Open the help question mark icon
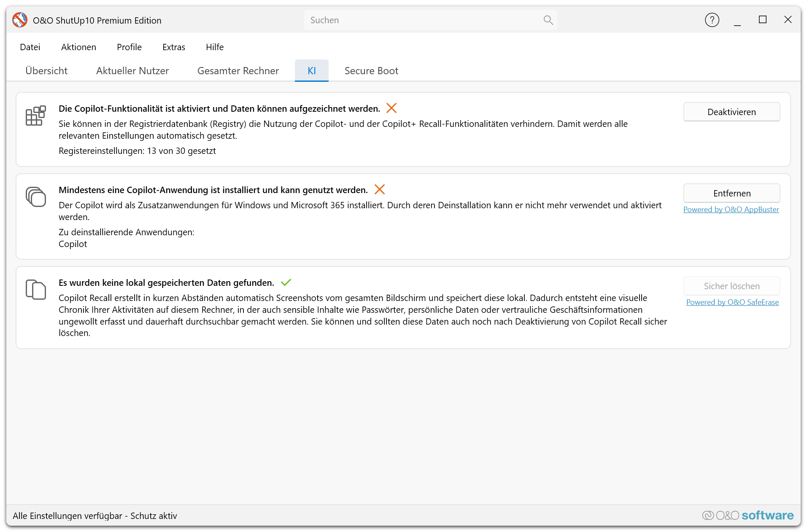 click(x=712, y=20)
